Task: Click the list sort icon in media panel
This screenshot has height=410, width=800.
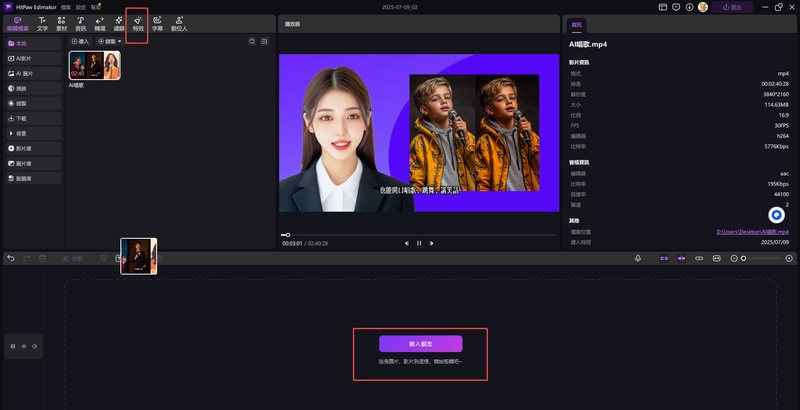Action: (x=264, y=41)
